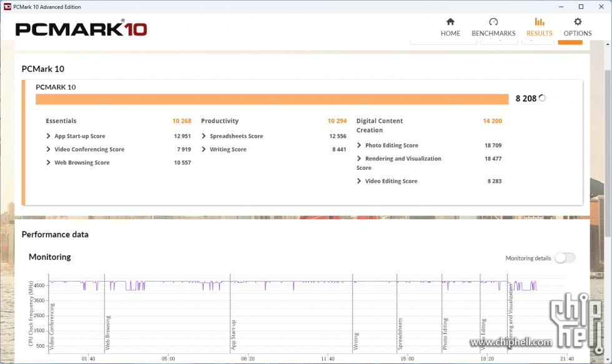The image size is (612, 364).
Task: Click the CPU Clock Frequency axis label
Action: pos(31,313)
